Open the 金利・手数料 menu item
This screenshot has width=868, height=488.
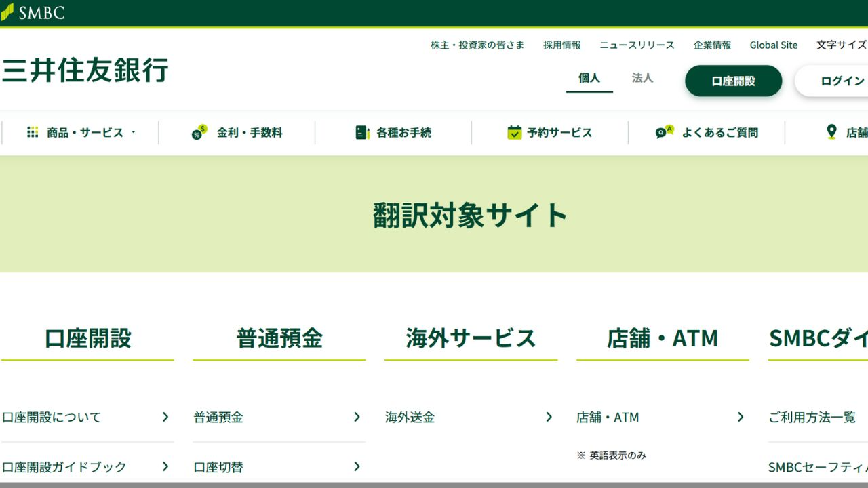coord(237,133)
